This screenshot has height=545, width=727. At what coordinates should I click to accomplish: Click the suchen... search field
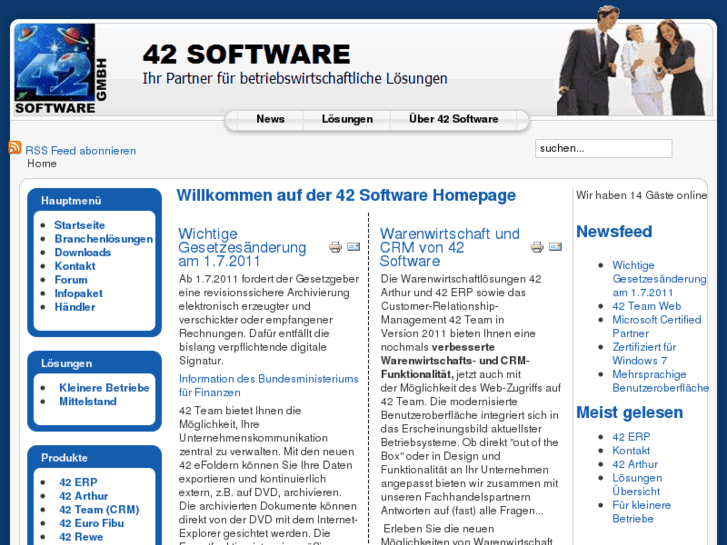[603, 148]
